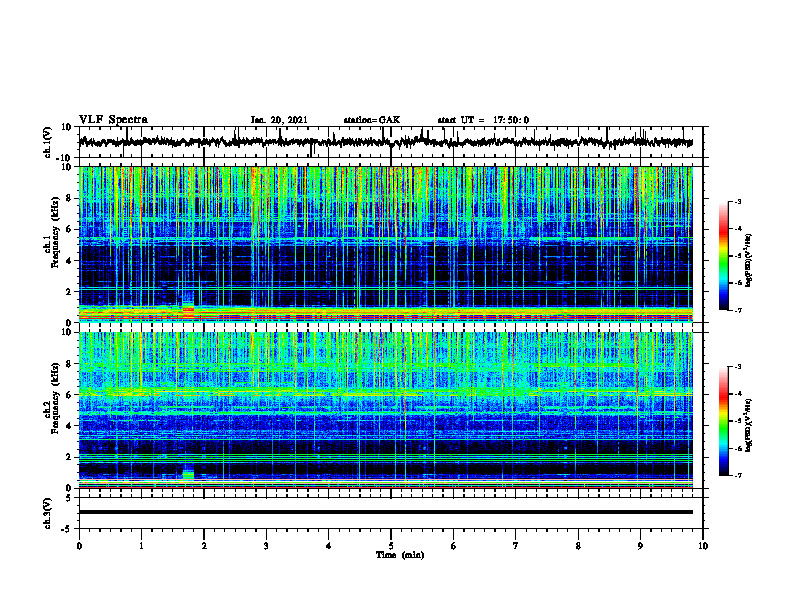Click the "2" kHz tick on ch.2 frequency axis

point(69,457)
